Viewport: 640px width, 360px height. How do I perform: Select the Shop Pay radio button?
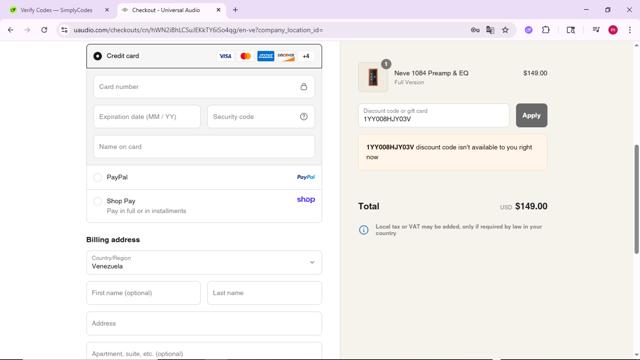pos(98,201)
